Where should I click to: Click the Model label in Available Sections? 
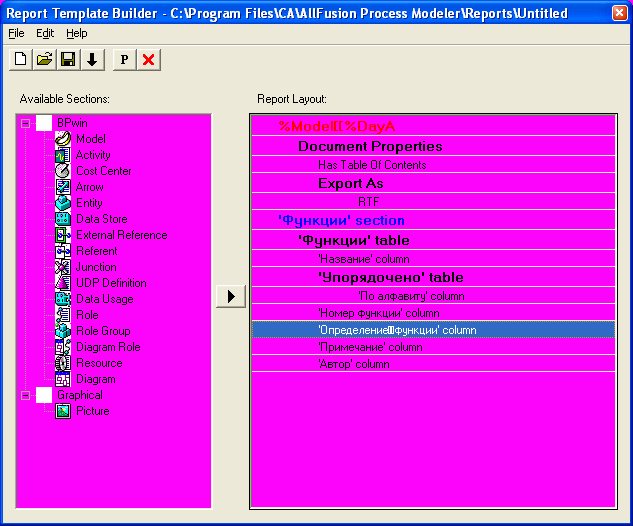point(91,139)
